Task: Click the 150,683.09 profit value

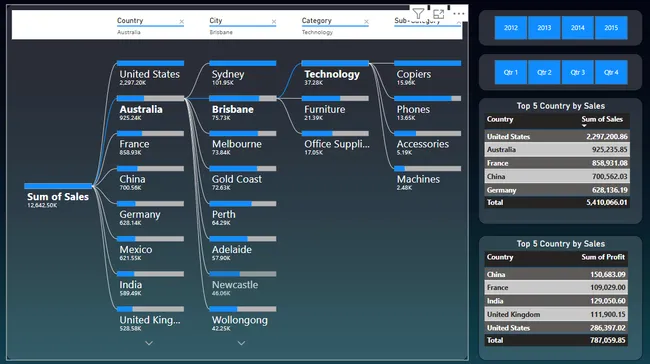Action: coord(608,274)
